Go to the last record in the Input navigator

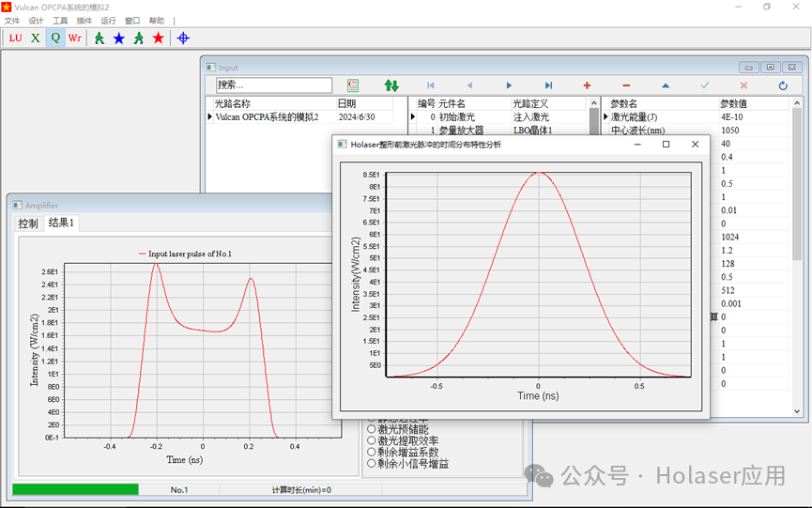548,85
